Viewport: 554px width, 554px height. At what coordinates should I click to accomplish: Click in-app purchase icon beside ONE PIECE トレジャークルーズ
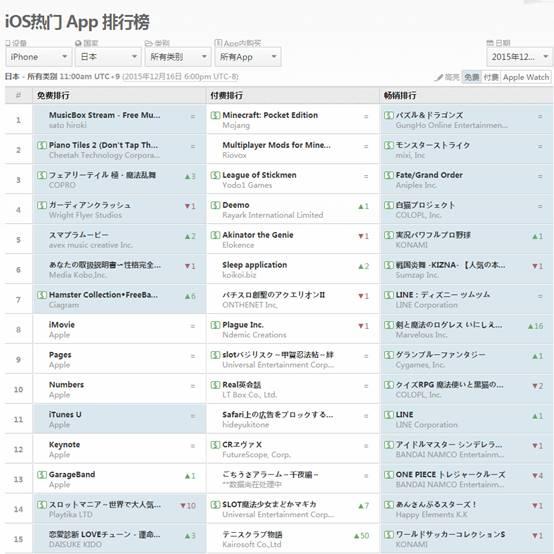[389, 475]
